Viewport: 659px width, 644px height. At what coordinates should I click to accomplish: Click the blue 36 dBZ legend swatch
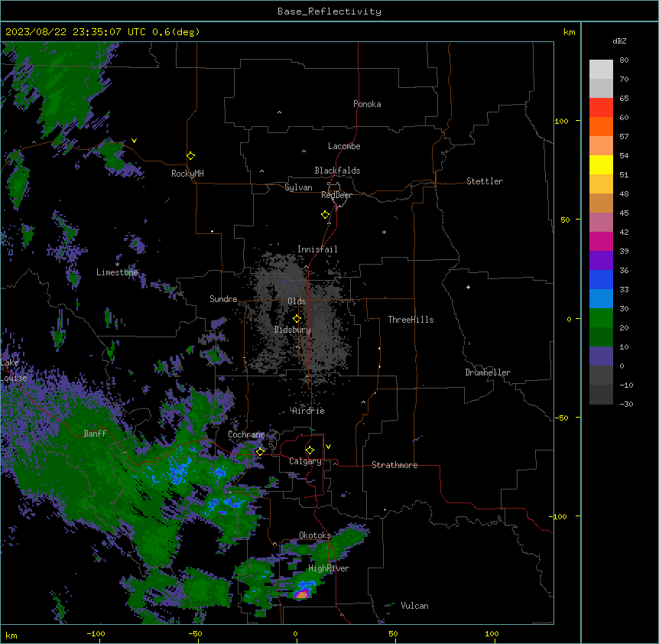[x=601, y=279]
